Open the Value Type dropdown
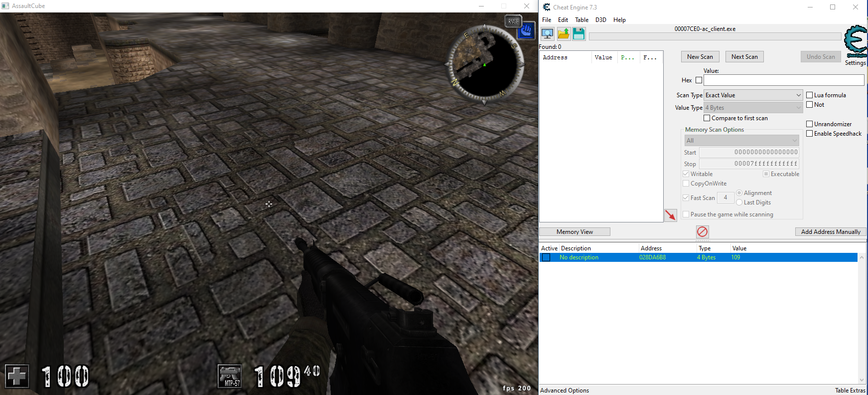 (x=753, y=108)
